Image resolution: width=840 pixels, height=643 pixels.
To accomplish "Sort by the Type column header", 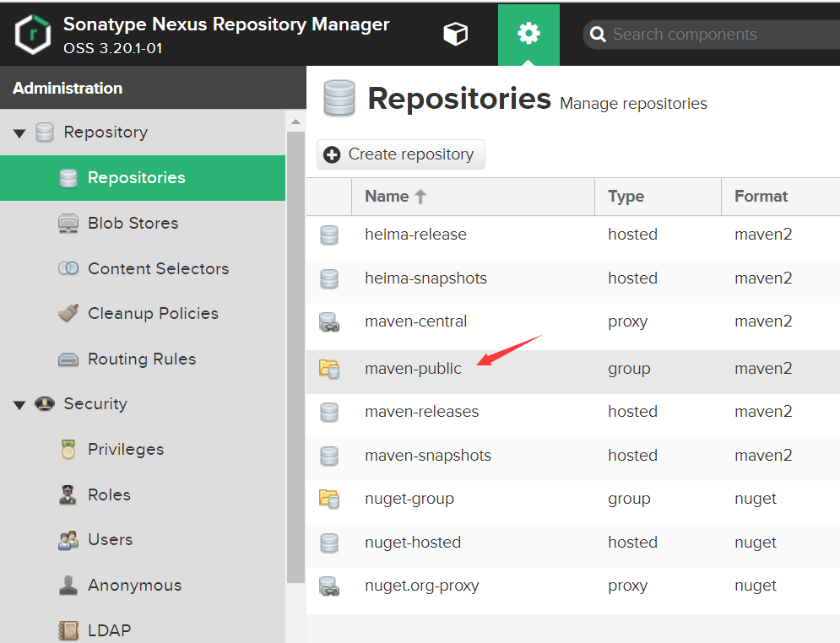I will 658,197.
